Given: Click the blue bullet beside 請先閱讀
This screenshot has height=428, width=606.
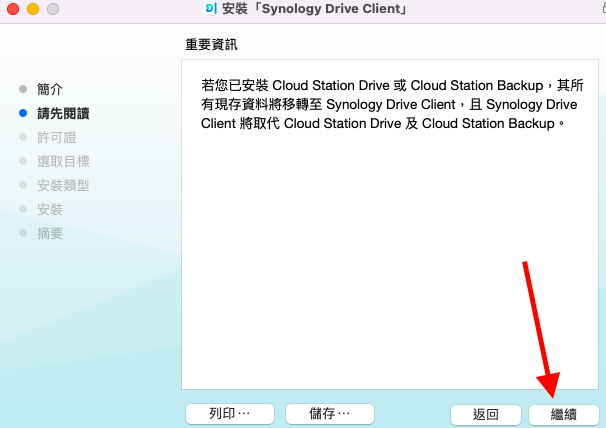Looking at the screenshot, I should (x=23, y=113).
